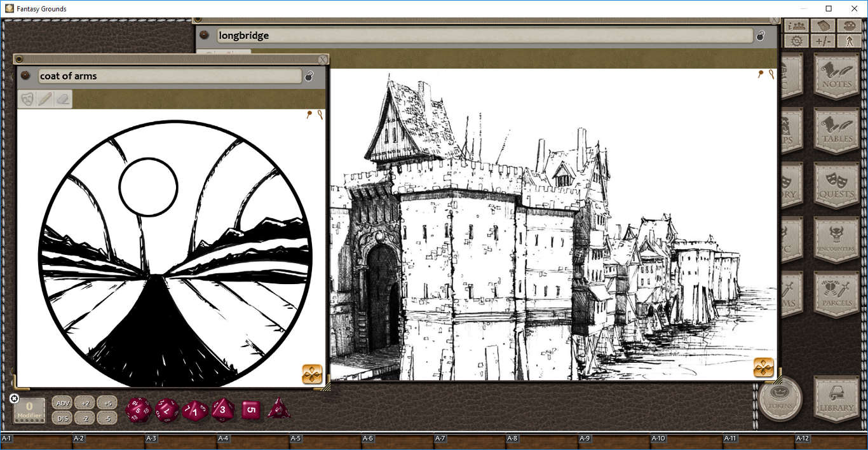Open the modifiers +/- panel
The image size is (868, 450).
coord(823,39)
